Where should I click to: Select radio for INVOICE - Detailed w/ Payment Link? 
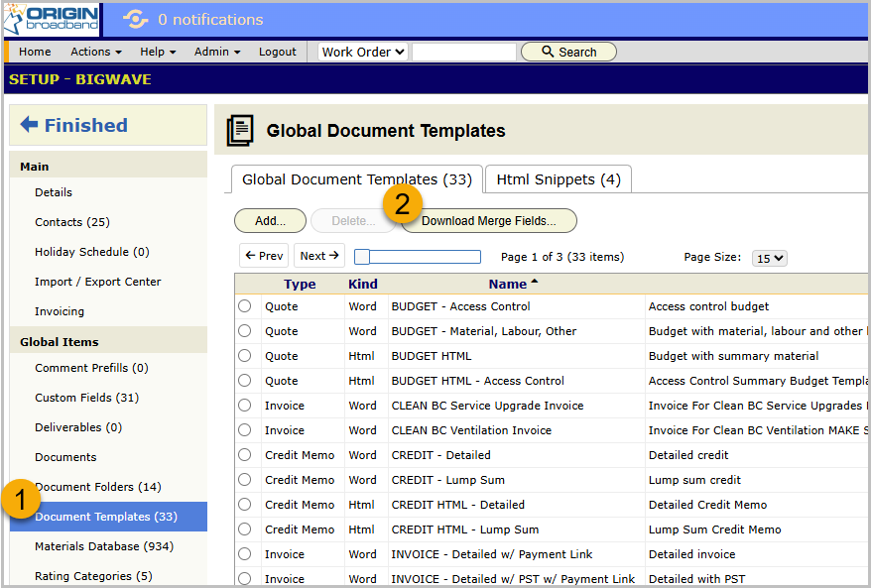pos(244,554)
